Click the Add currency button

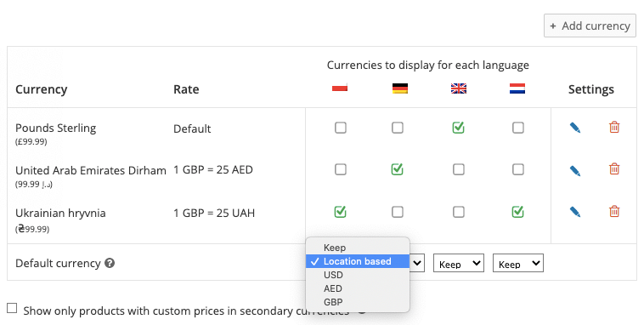pos(590,26)
